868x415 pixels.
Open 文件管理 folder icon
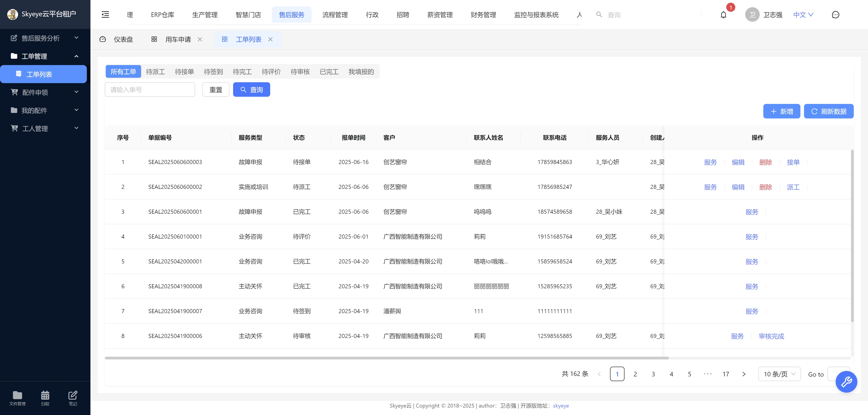[17, 398]
